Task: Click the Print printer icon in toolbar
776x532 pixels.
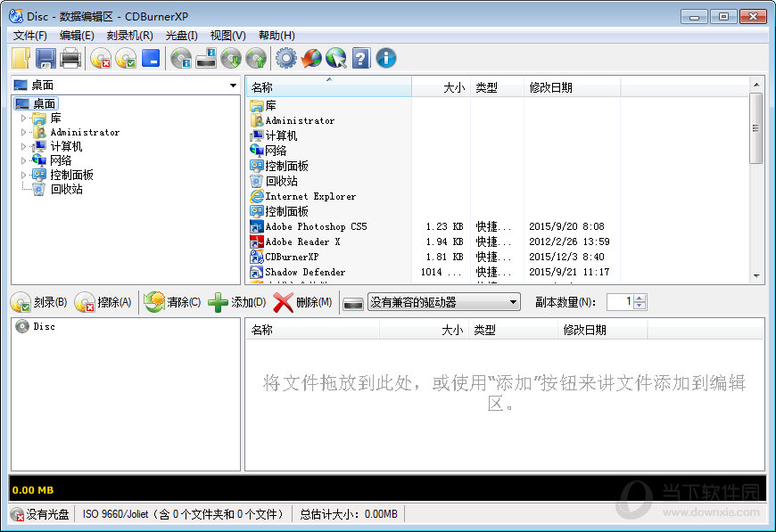Action: tap(70, 59)
